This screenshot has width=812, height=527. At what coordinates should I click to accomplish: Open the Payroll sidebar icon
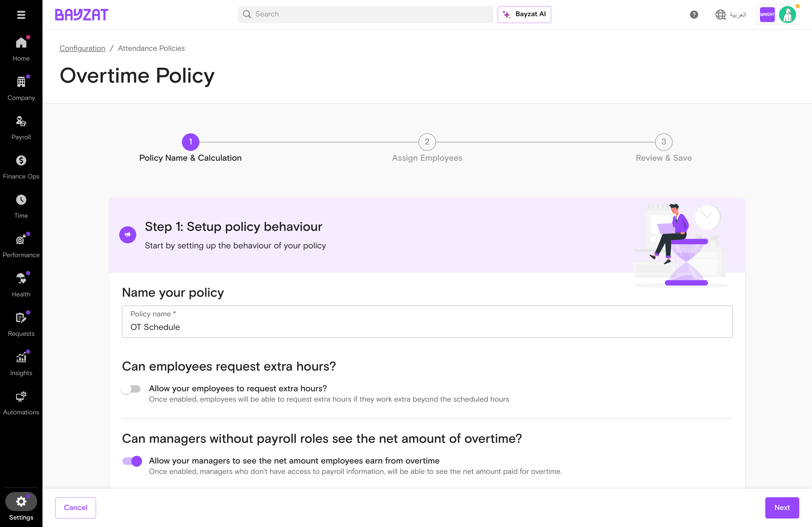click(x=21, y=121)
